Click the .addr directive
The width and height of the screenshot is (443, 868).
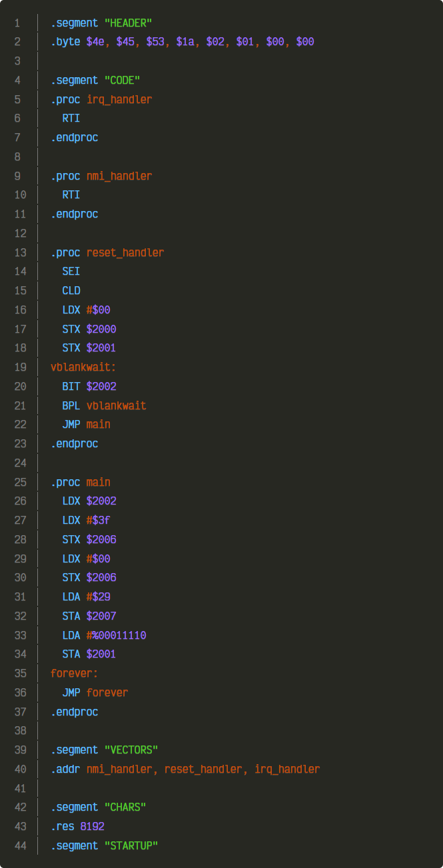click(x=65, y=769)
